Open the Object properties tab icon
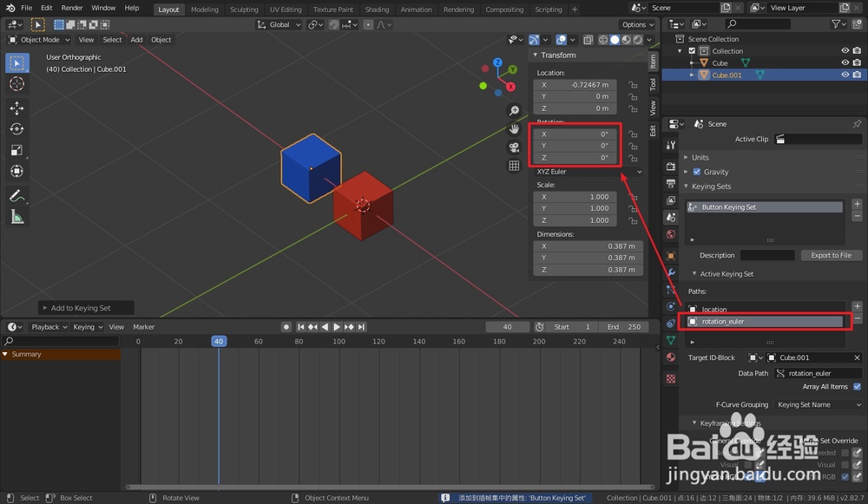 pyautogui.click(x=671, y=256)
